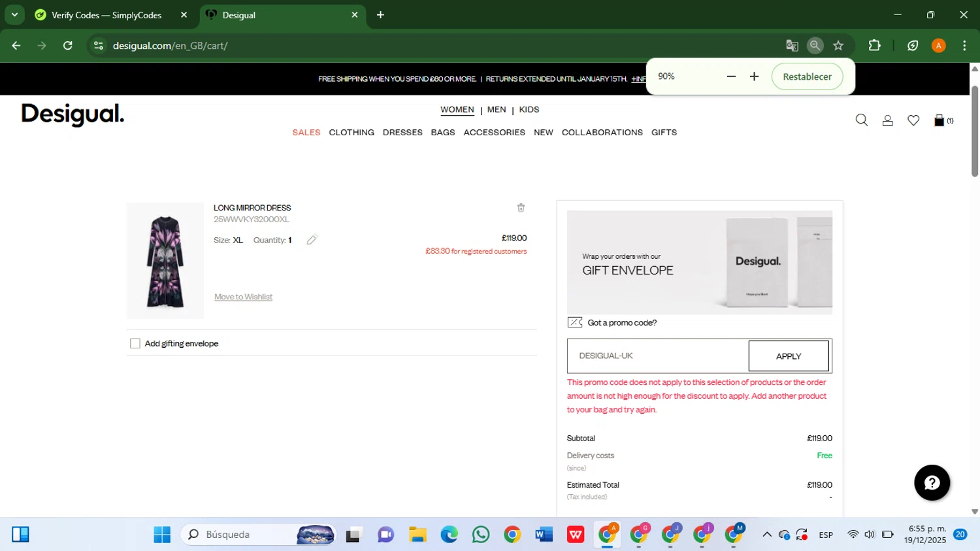The image size is (980, 551).
Task: Open a new browser tab
Action: [380, 14]
